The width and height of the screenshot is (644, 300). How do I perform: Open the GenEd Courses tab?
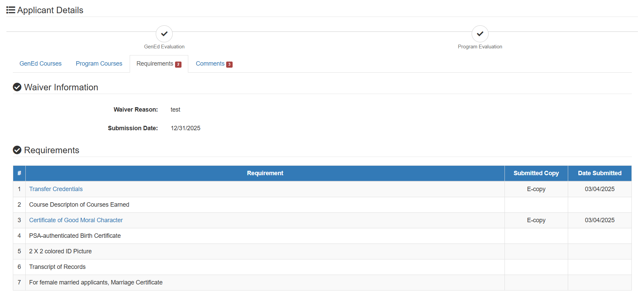point(41,64)
